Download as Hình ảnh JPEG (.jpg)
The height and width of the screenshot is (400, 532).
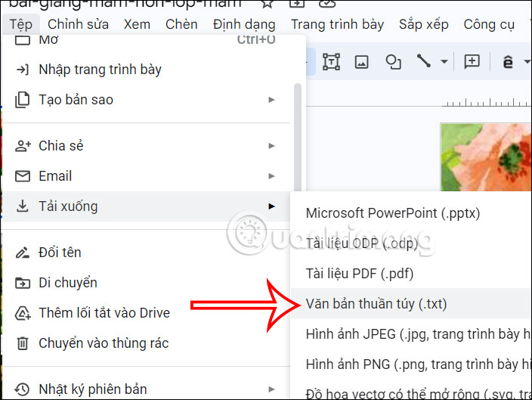(411, 334)
